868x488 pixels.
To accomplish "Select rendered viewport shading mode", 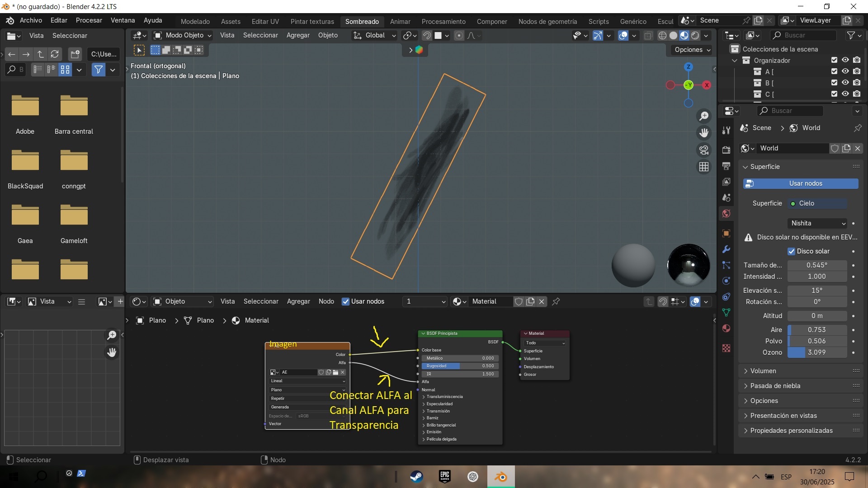I will pos(695,35).
